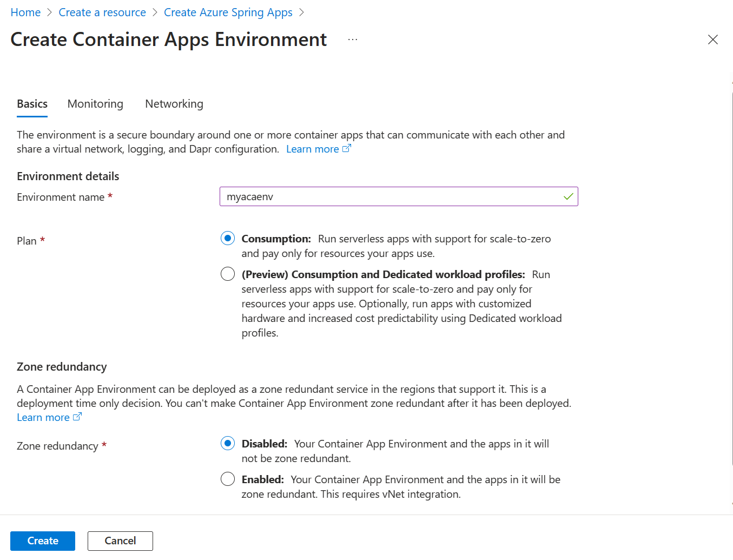Choose Consumption and Dedicated workload profiles plan
Viewport: 733px width, 560px height.
pos(228,274)
